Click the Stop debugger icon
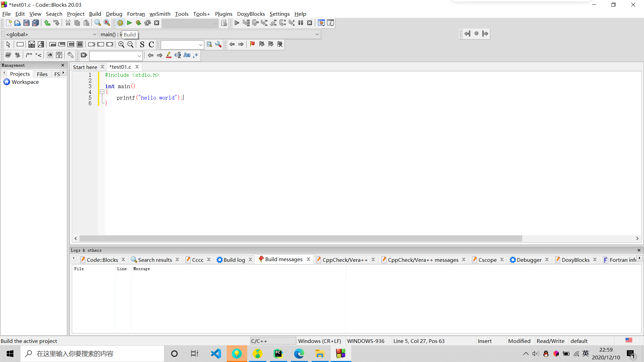 [x=310, y=23]
